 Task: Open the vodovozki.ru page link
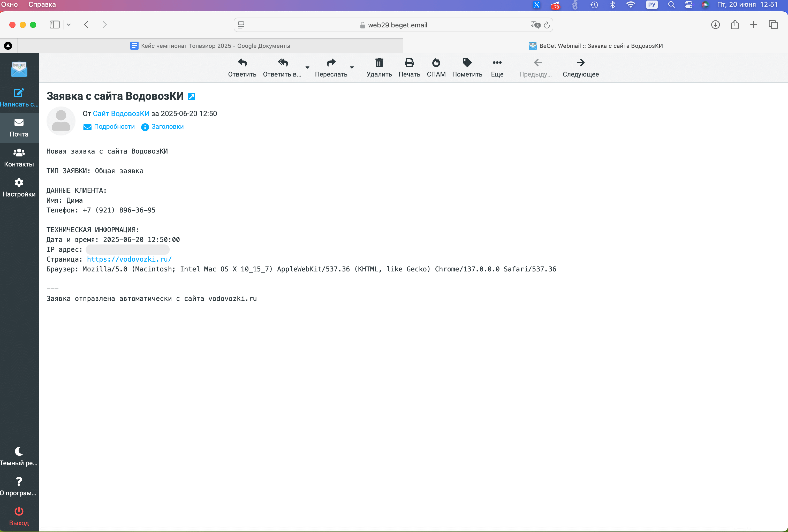click(129, 259)
